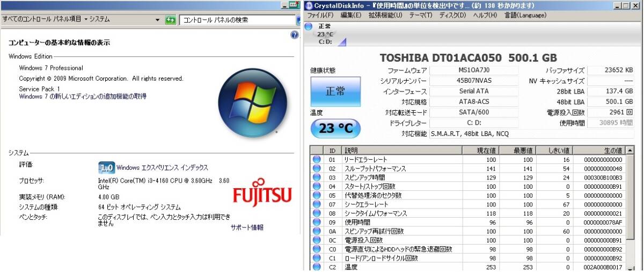Open the 編集(E) menu
This screenshot has width=644, height=272.
(351, 15)
